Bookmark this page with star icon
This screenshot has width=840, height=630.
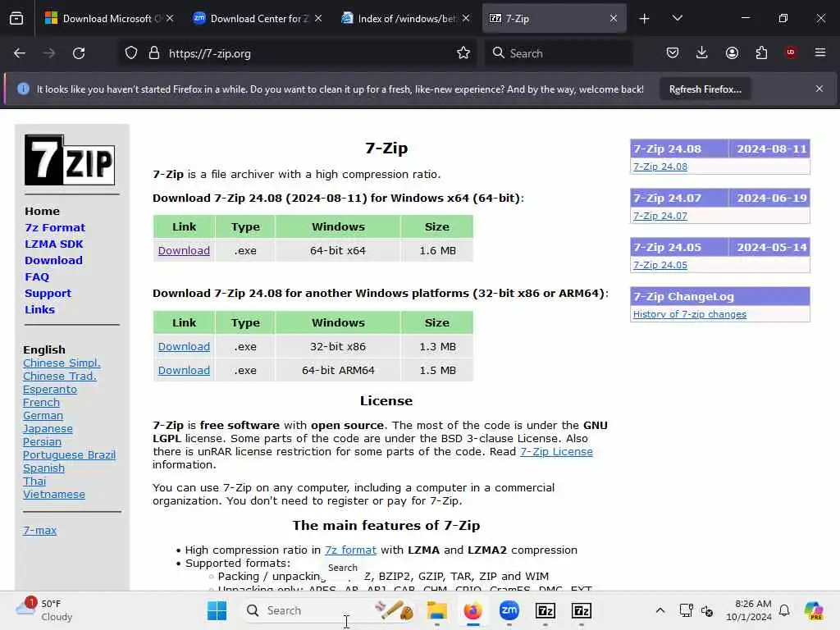(x=463, y=53)
